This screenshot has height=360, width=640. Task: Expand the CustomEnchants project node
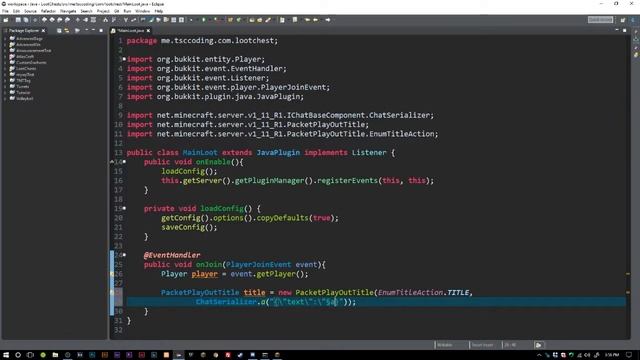(5, 62)
